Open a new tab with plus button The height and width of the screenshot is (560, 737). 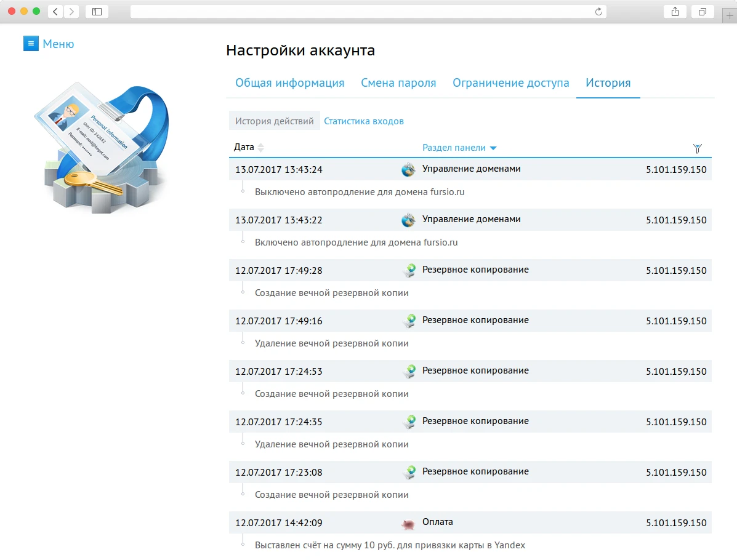[x=730, y=16]
